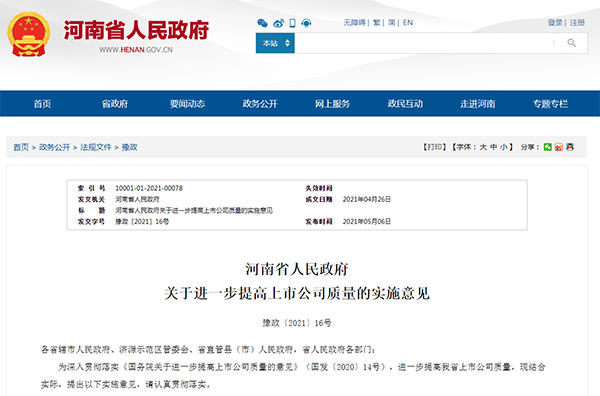Image resolution: width=600 pixels, height=396 pixels.
Task: Click the 打印 print button
Action: 435,147
